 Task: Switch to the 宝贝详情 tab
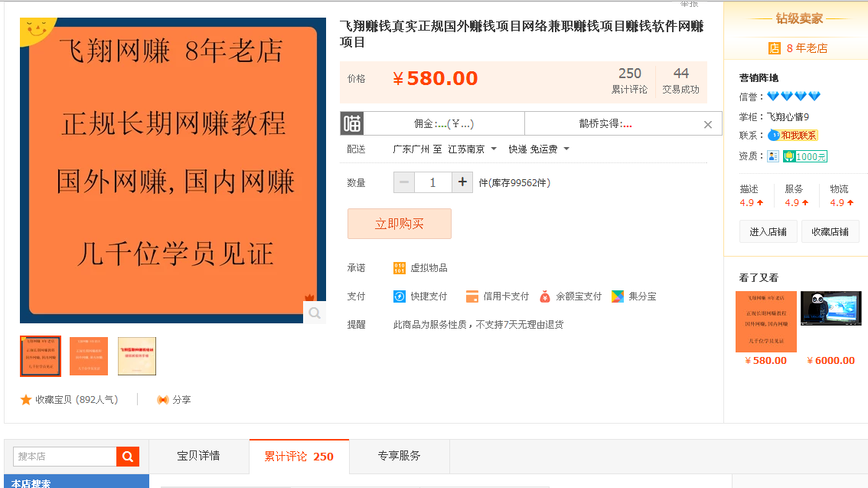click(198, 456)
